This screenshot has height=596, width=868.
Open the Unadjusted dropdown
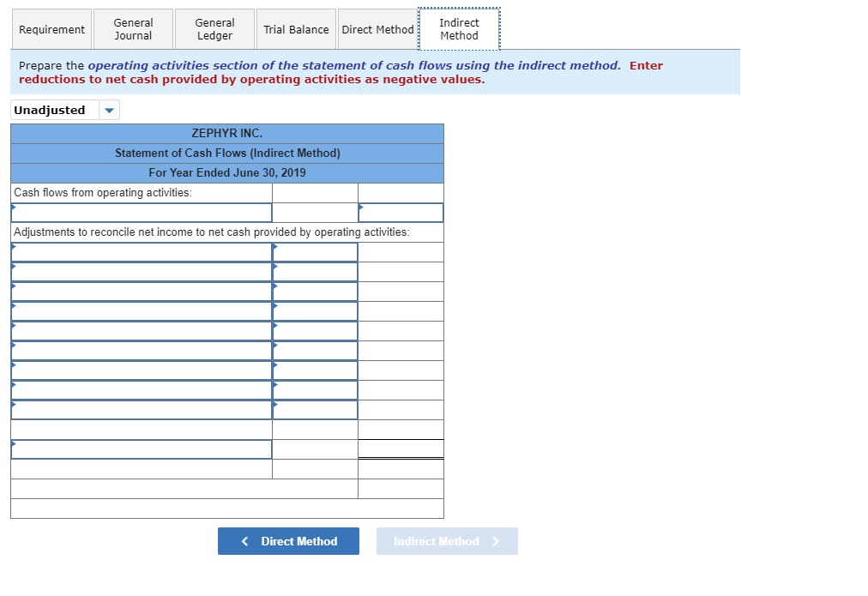click(109, 110)
